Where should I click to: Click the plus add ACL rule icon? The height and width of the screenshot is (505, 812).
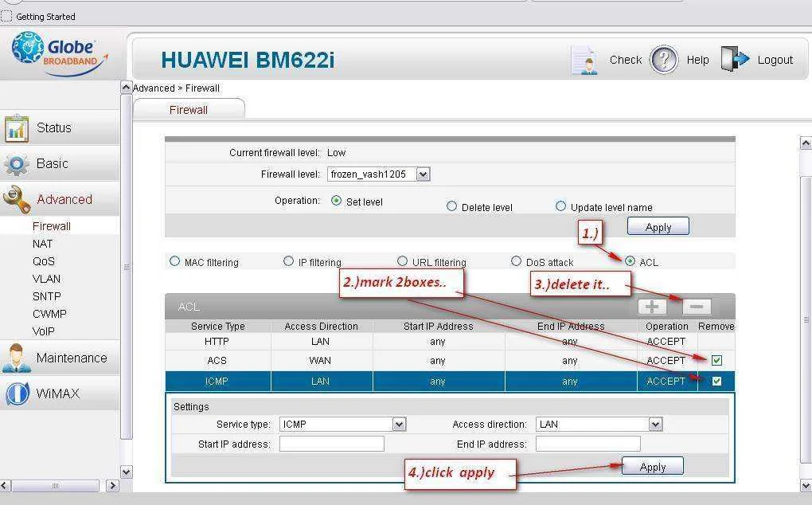(652, 307)
